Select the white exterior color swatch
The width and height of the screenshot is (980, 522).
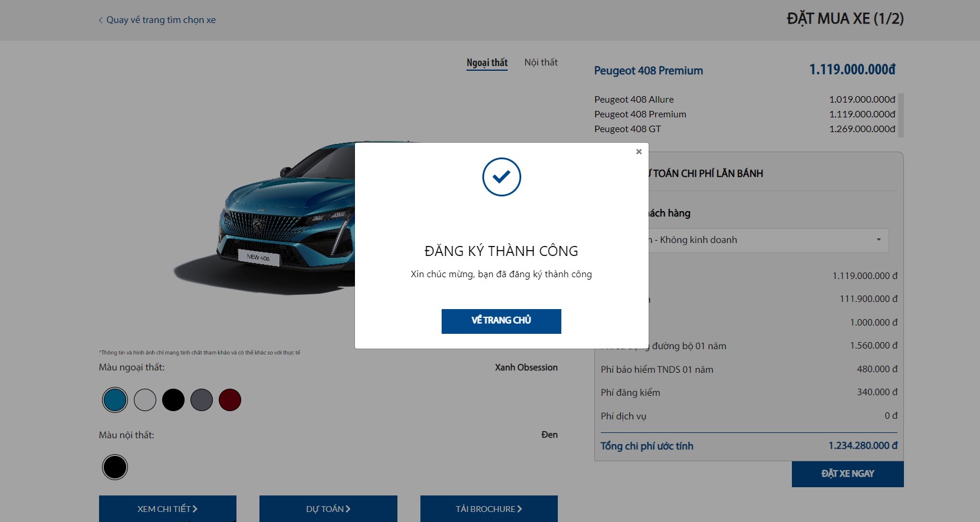[x=145, y=400]
